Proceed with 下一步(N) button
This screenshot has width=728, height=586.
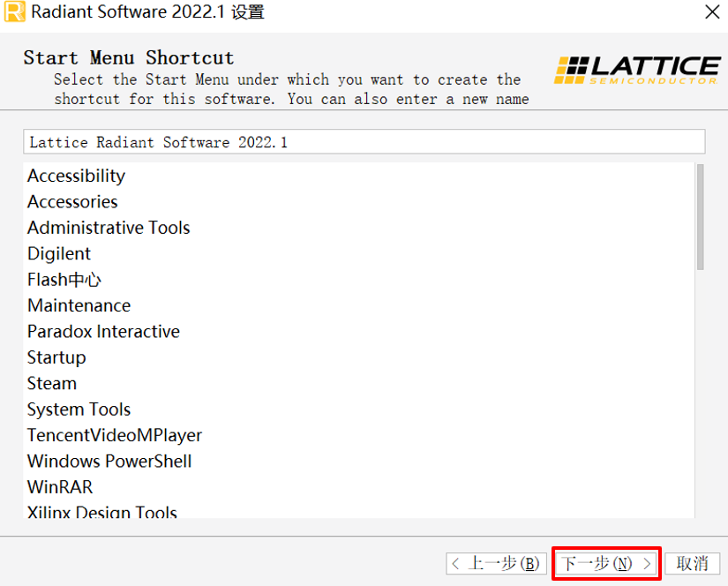(x=606, y=564)
